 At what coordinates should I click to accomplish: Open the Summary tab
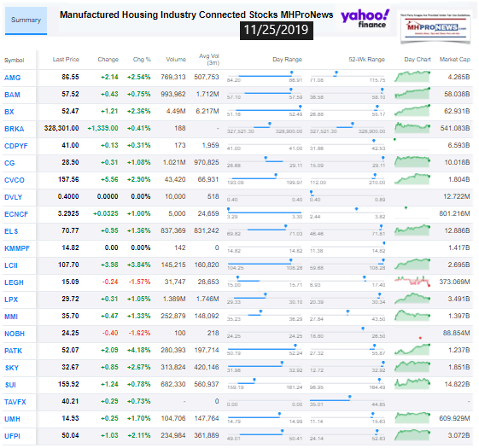click(26, 20)
